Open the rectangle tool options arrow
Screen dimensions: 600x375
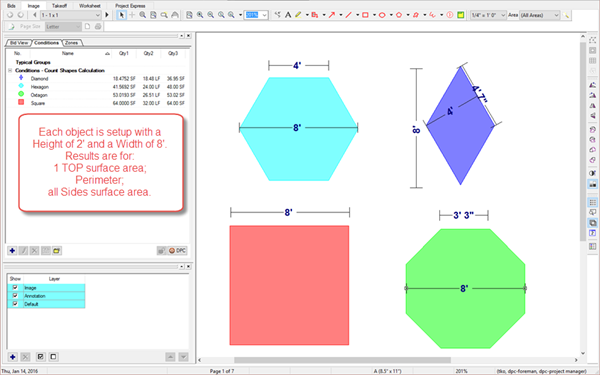(x=374, y=15)
